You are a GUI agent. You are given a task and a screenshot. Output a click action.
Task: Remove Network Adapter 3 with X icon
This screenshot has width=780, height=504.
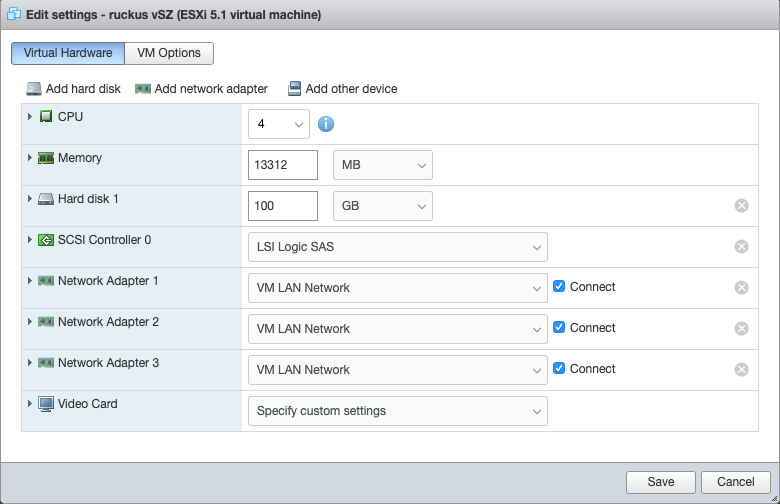(741, 369)
